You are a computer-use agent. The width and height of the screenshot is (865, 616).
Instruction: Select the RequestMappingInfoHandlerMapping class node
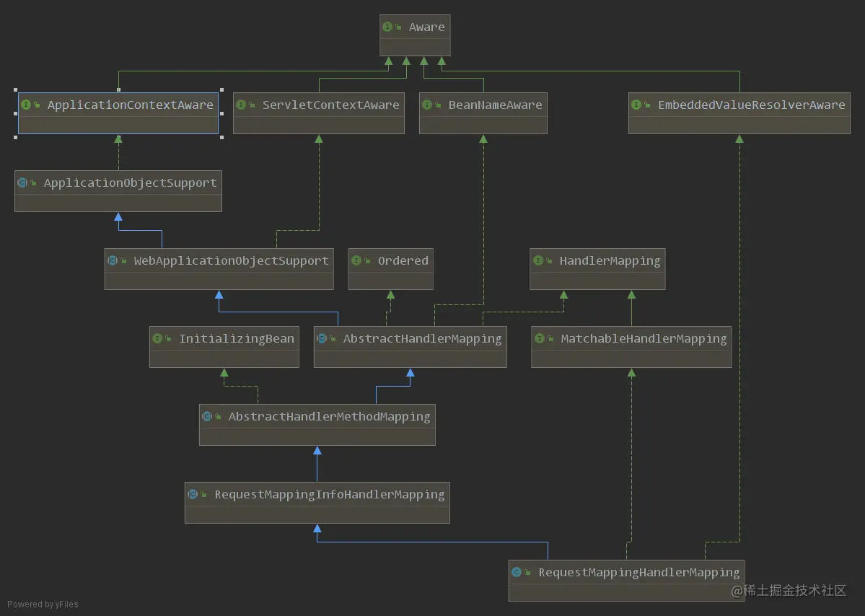click(317, 503)
